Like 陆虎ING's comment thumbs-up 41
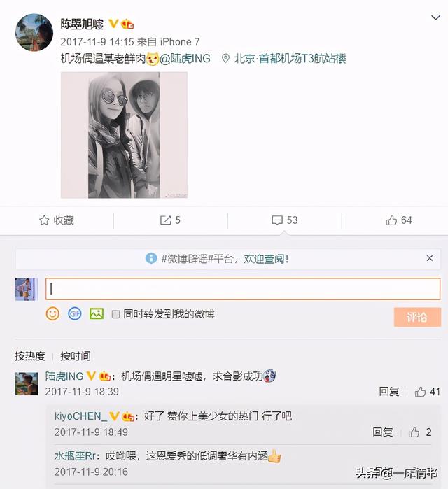Image resolution: width=448 pixels, height=489 pixels. pyautogui.click(x=420, y=391)
